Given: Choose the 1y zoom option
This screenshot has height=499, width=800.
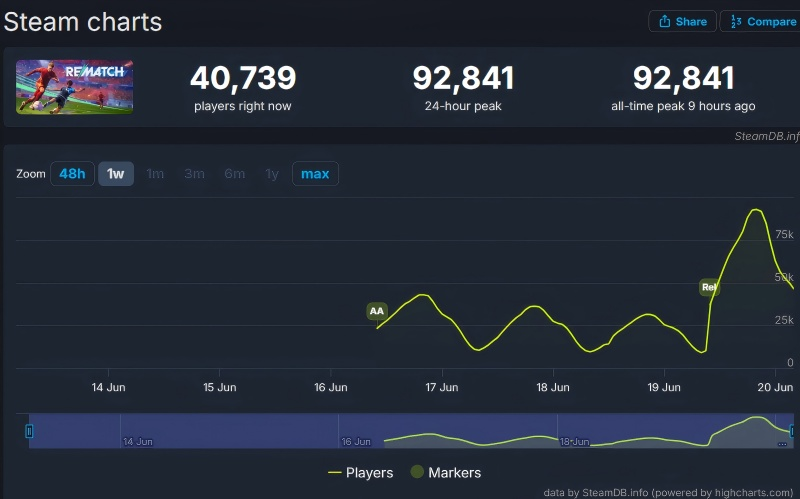Looking at the screenshot, I should [272, 174].
